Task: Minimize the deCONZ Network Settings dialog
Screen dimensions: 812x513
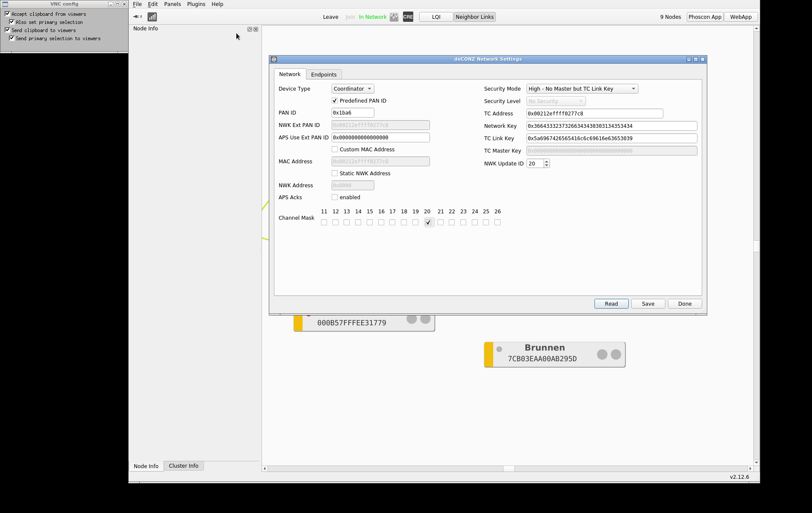Action: [x=689, y=59]
